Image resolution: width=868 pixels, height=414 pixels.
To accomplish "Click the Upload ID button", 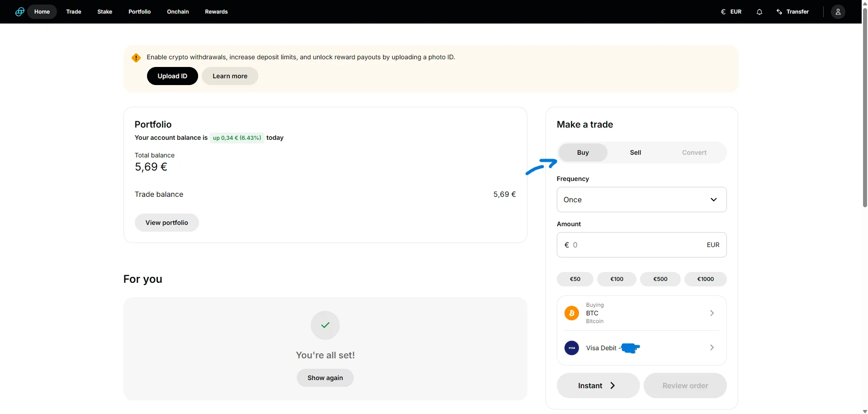I will pyautogui.click(x=172, y=76).
